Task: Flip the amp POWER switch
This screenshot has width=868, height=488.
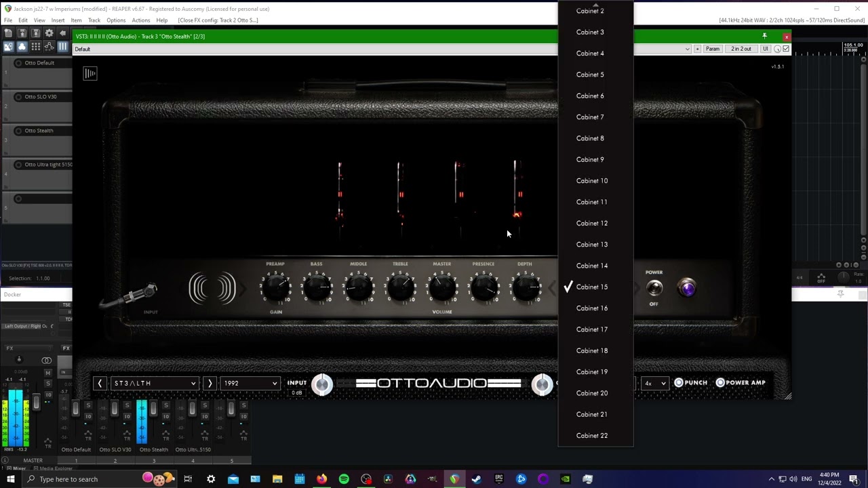Action: click(x=654, y=288)
